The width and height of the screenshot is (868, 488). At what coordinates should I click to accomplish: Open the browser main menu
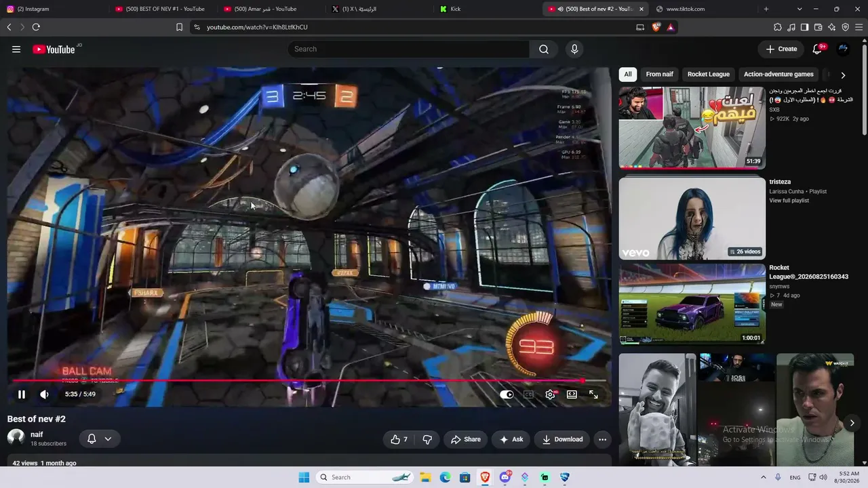tap(859, 27)
